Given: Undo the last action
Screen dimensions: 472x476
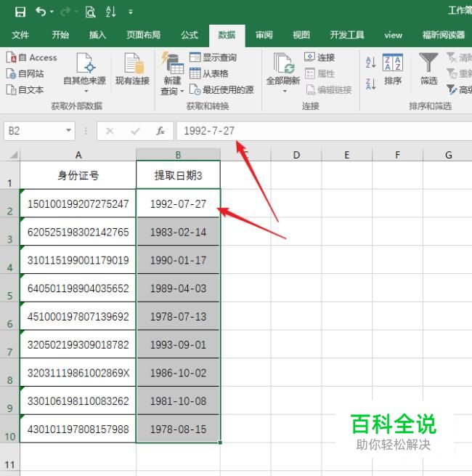Looking at the screenshot, I should click(x=41, y=12).
